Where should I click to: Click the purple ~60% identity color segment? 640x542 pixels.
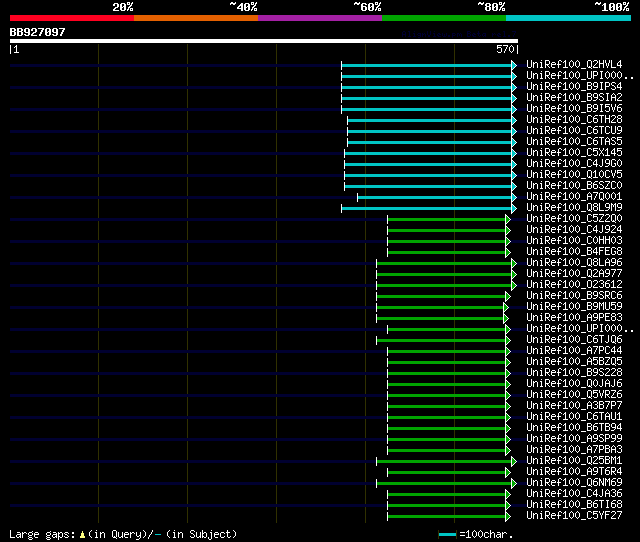point(320,18)
